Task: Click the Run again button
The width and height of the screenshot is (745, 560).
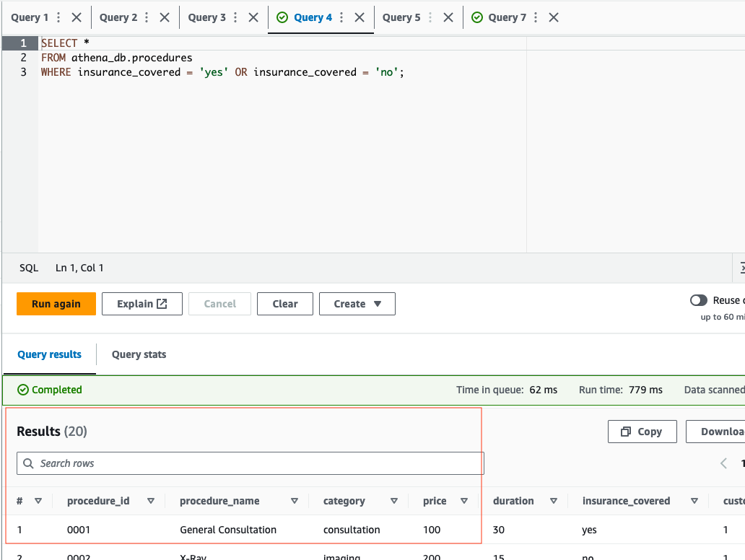Action: (x=56, y=304)
